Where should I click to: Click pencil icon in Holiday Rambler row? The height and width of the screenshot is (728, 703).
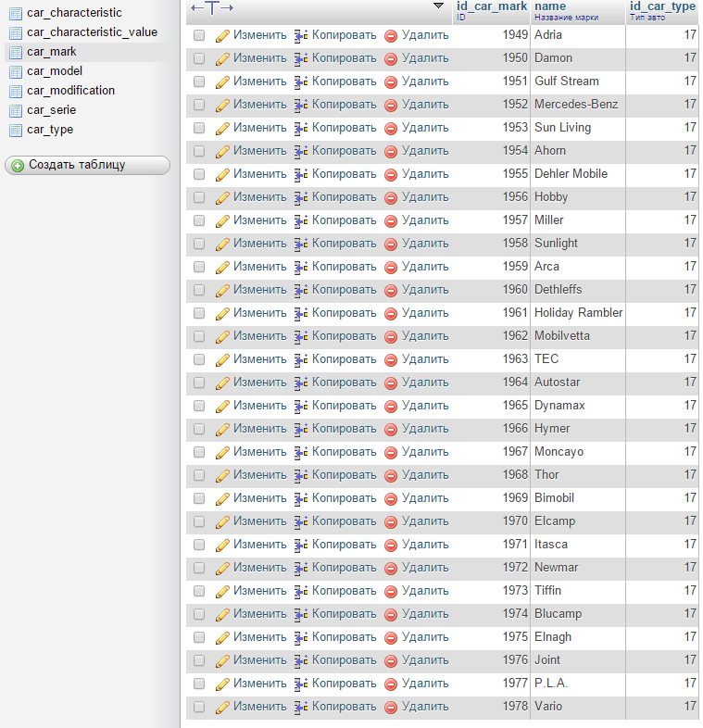click(222, 314)
